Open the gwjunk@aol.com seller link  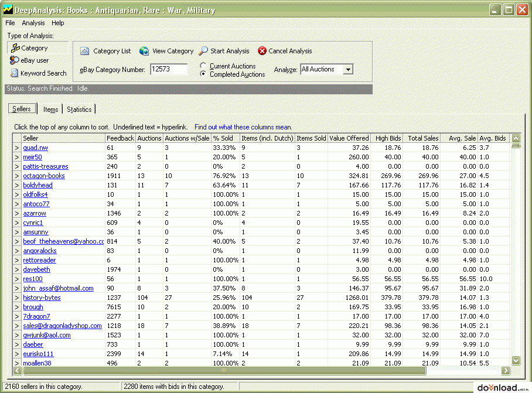tap(47, 335)
